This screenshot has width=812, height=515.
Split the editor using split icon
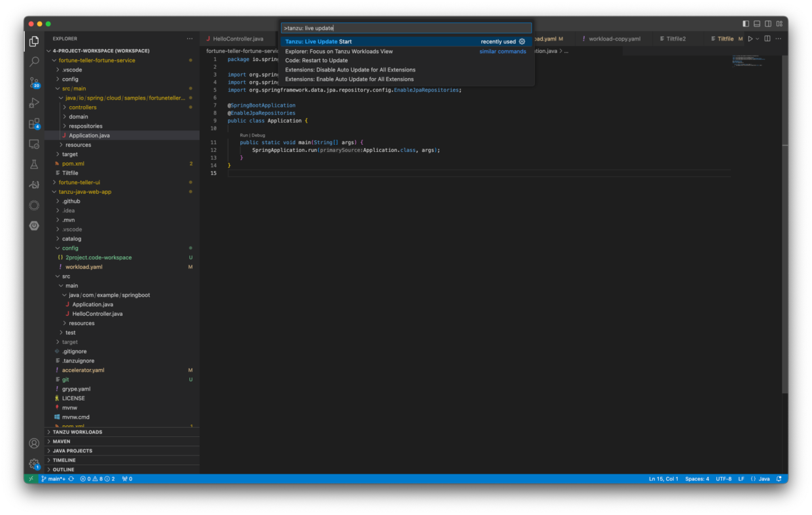click(767, 39)
